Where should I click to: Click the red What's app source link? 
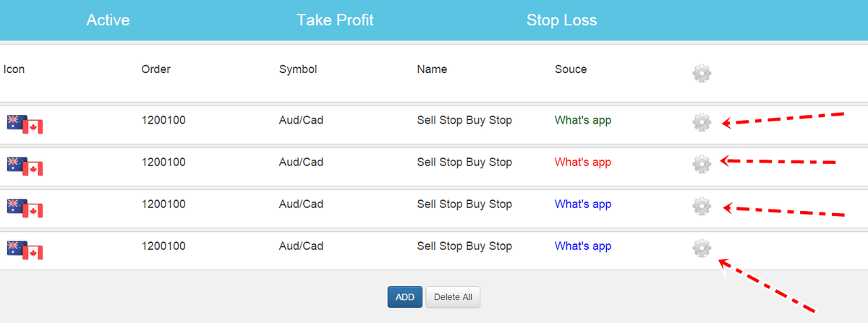click(x=582, y=162)
